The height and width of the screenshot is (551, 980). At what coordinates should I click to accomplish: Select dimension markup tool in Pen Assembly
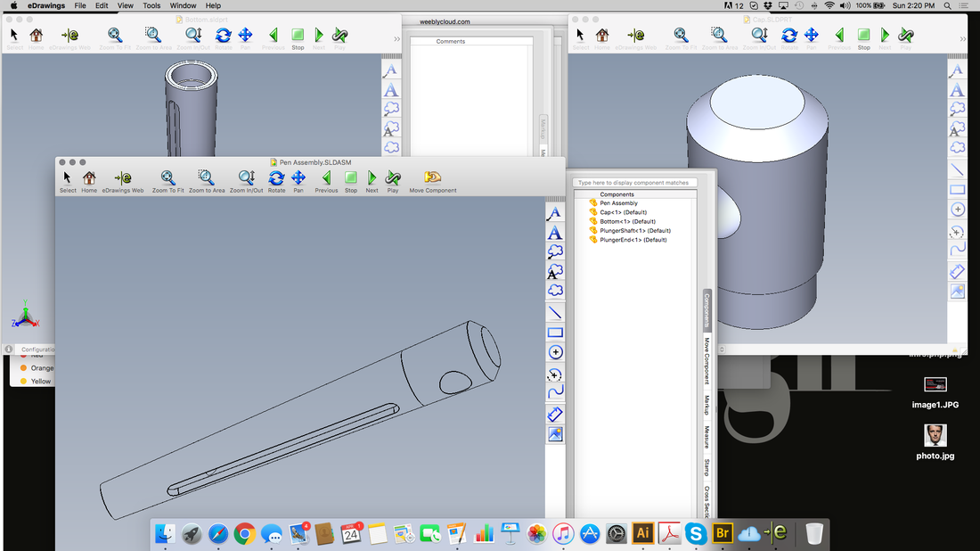(554, 414)
